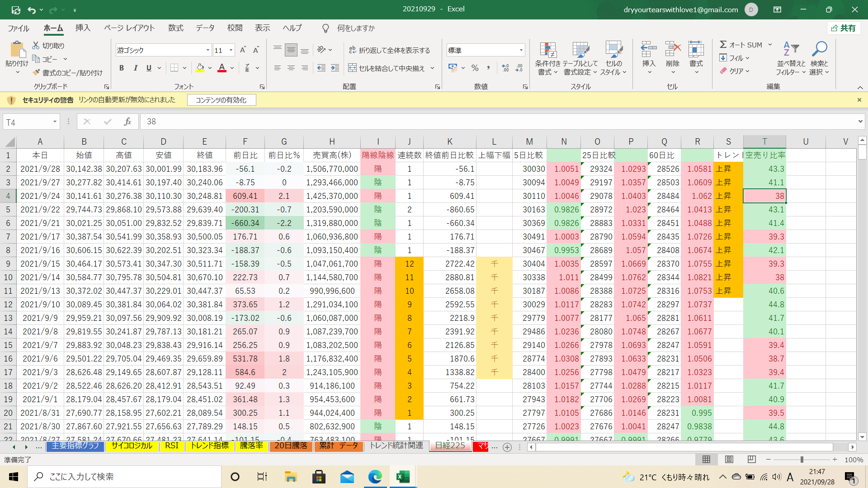Click the increase font size icon
Viewport: 868px width, 488px height.
(x=243, y=50)
